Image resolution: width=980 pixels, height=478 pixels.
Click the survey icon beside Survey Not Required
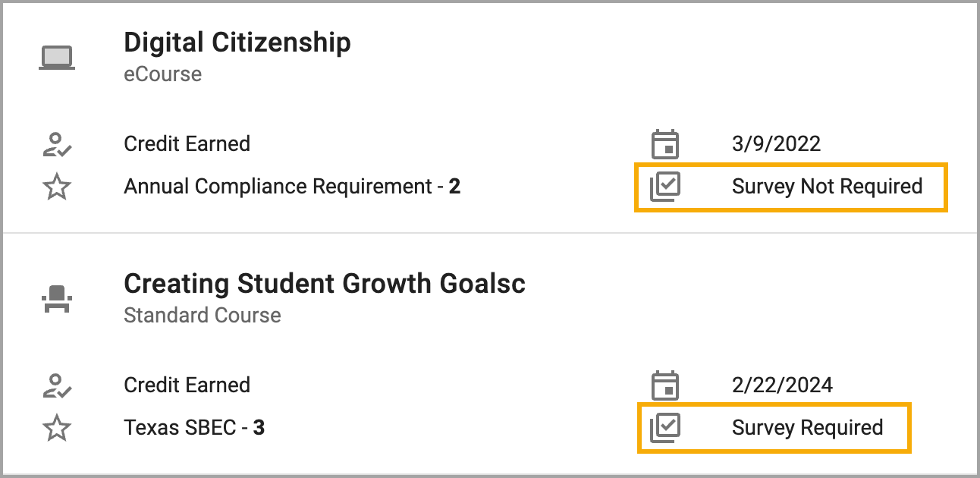pyautogui.click(x=665, y=187)
